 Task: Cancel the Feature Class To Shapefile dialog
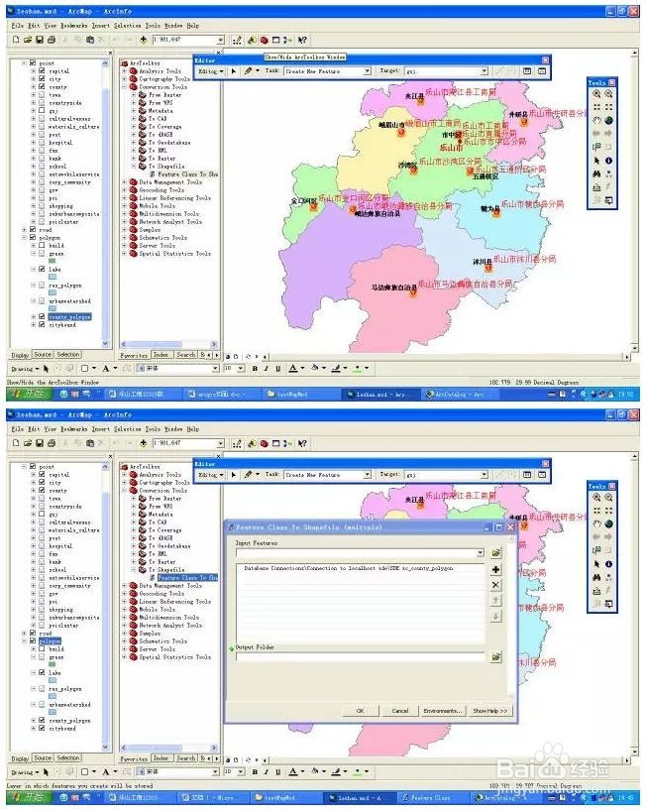[x=399, y=711]
